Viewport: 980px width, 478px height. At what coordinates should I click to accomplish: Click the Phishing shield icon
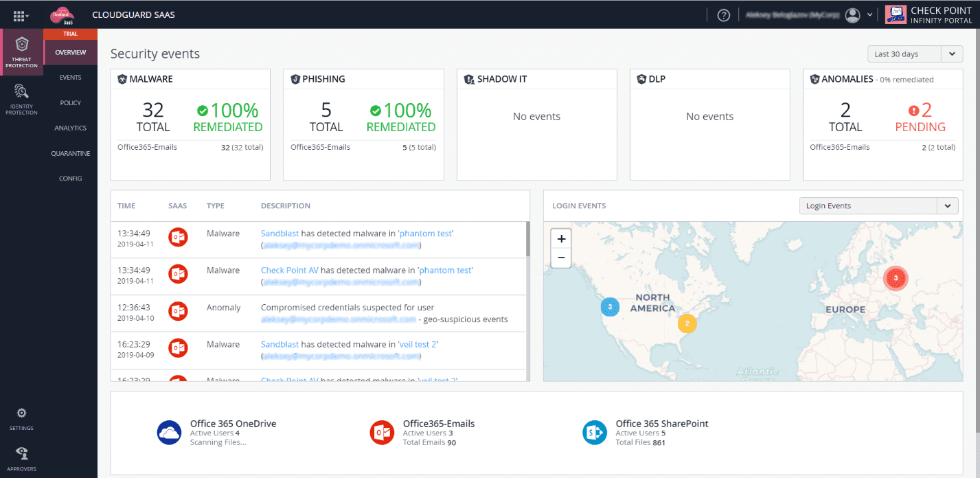coord(295,79)
